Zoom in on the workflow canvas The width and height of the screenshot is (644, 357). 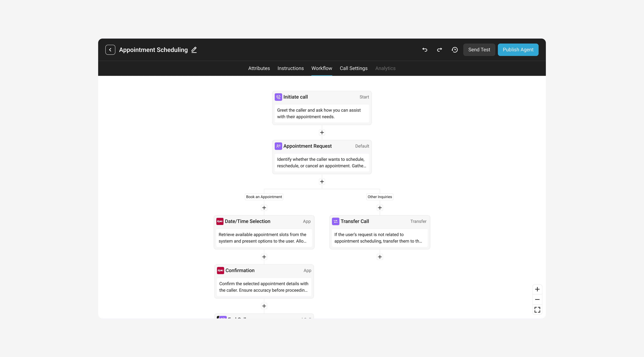(537, 289)
